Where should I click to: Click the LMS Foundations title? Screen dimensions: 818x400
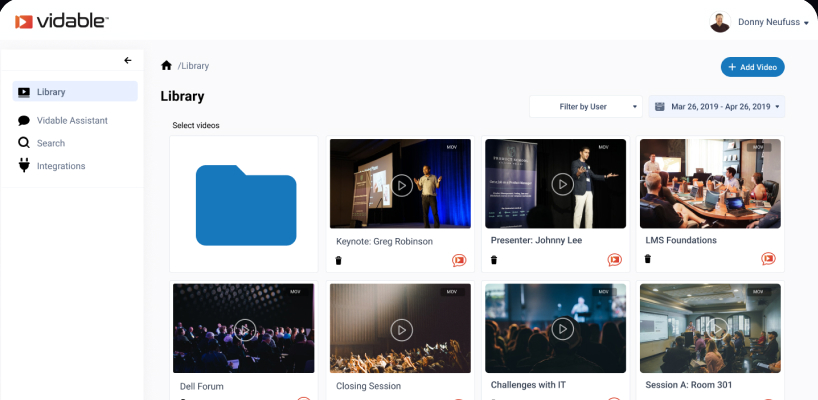point(681,240)
